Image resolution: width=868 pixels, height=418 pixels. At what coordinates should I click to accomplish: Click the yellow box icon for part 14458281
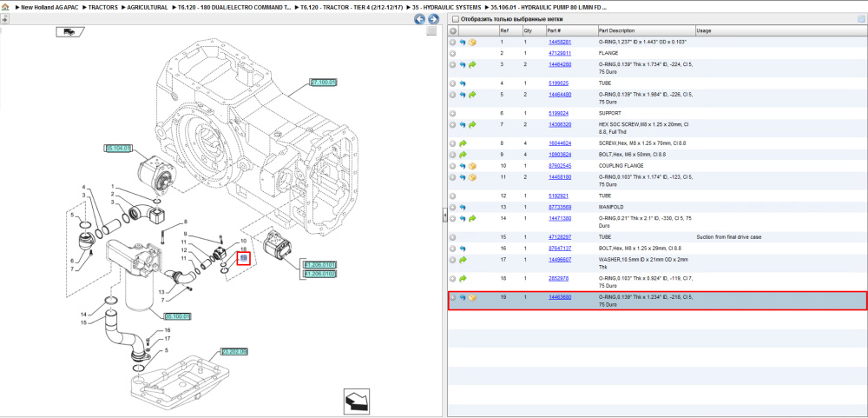472,42
